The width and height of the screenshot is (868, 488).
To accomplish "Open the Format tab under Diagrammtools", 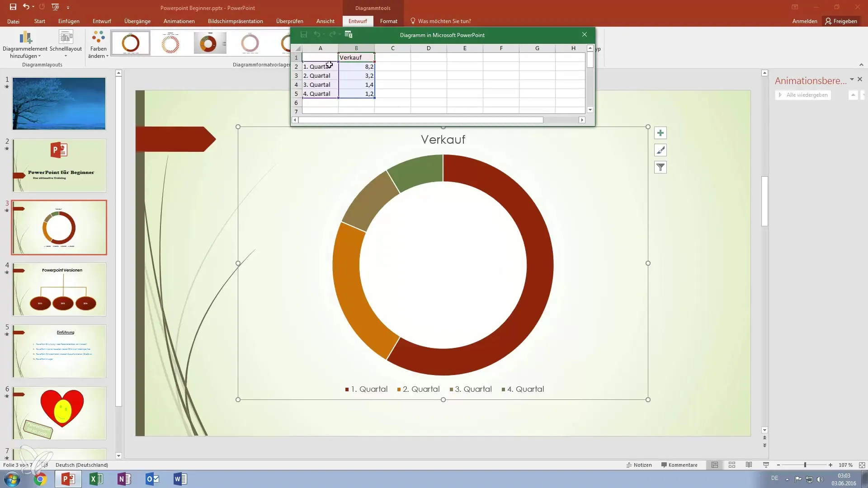I will point(388,21).
